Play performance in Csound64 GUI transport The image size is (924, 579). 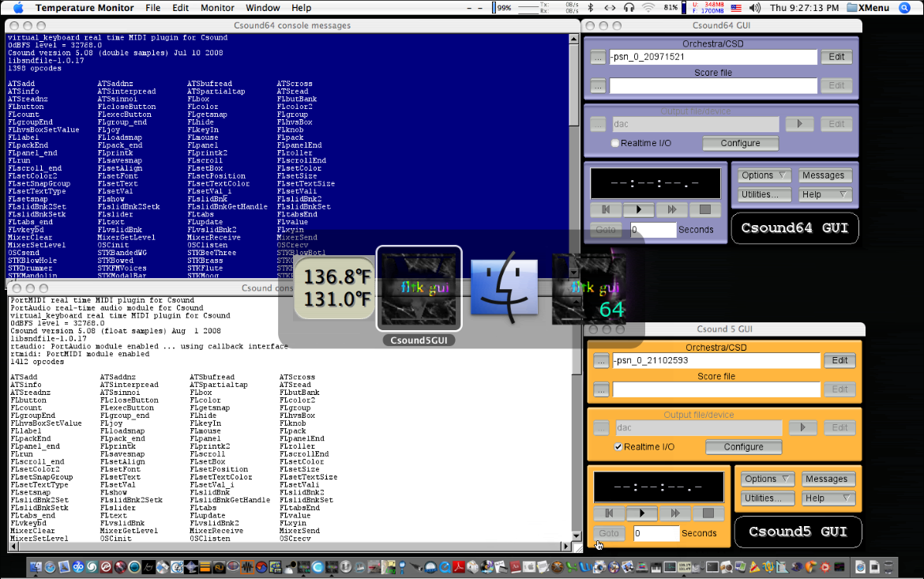pos(638,209)
